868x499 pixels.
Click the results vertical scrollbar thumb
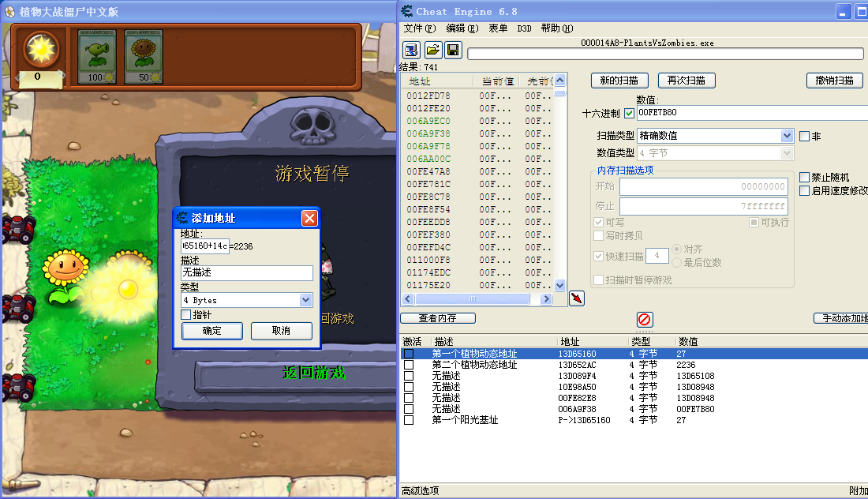click(x=559, y=93)
